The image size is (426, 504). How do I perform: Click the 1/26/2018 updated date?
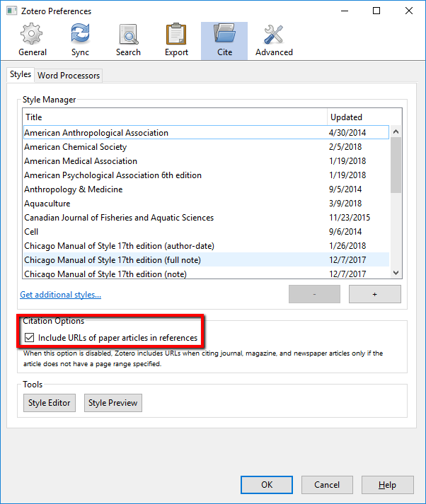[347, 246]
